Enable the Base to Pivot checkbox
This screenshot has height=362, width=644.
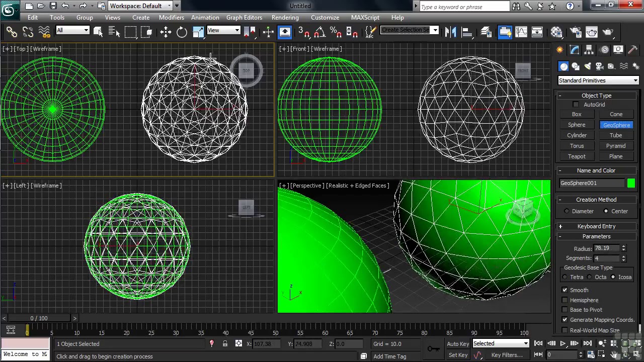(x=565, y=310)
